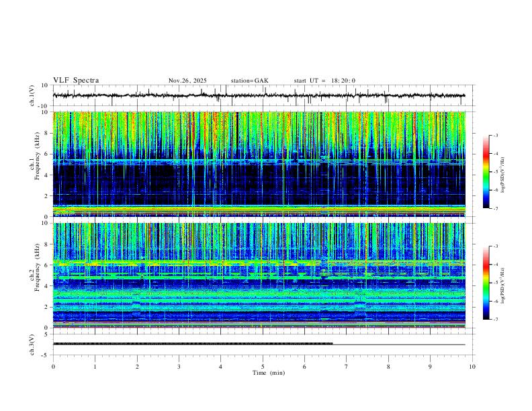Click the upper PSD color scale bar
This screenshot has width=532, height=411.
[x=486, y=172]
